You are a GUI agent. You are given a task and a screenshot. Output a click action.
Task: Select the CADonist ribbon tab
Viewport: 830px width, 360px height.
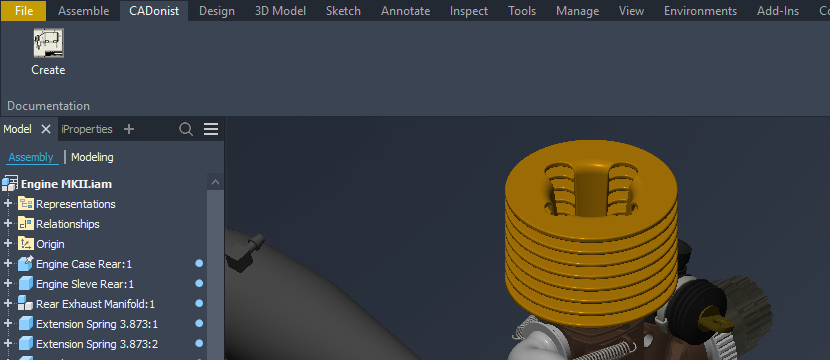pos(154,11)
